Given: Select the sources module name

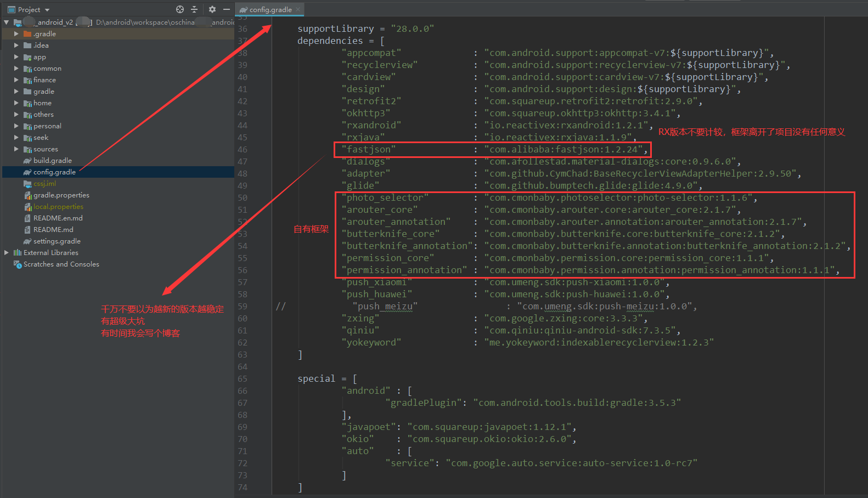Looking at the screenshot, I should (x=46, y=149).
